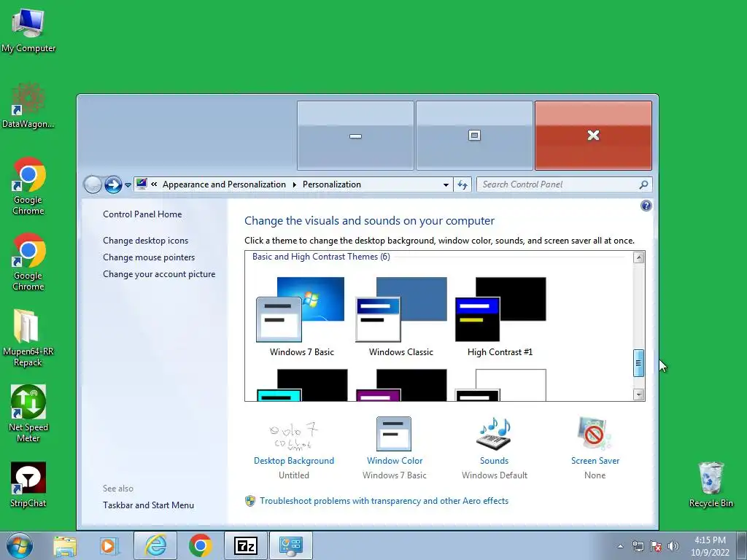The width and height of the screenshot is (747, 560).
Task: Select the lower Google Chrome desktop shortcut
Action: pos(28,262)
